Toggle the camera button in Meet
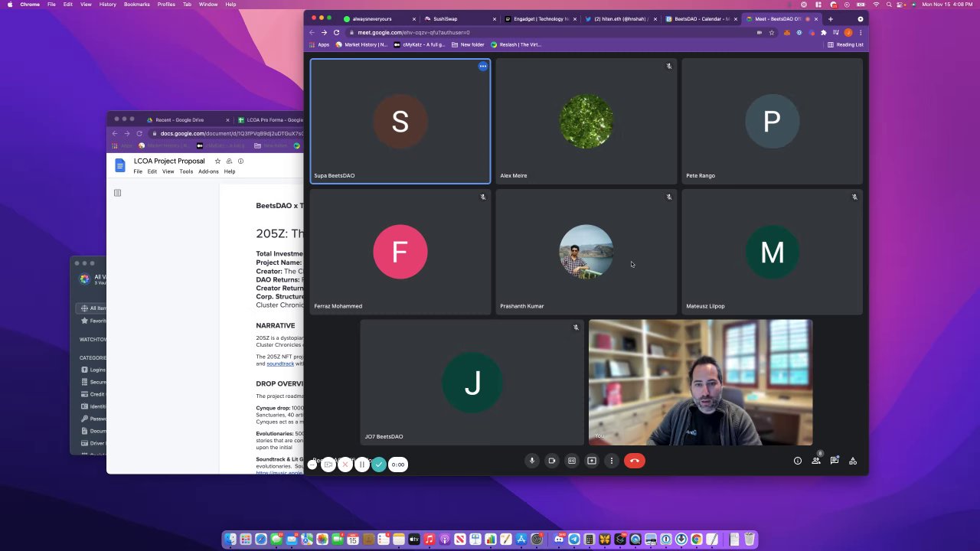The image size is (980, 551). tap(552, 461)
